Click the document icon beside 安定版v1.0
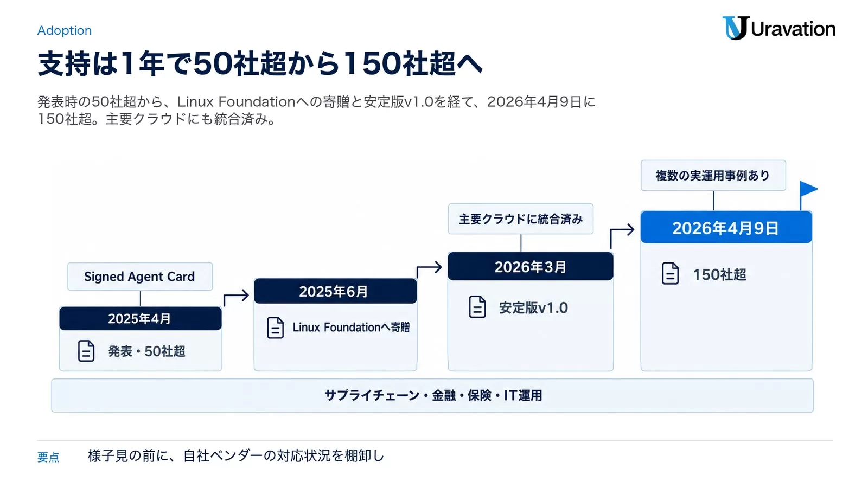The height and width of the screenshot is (488, 868). click(477, 307)
